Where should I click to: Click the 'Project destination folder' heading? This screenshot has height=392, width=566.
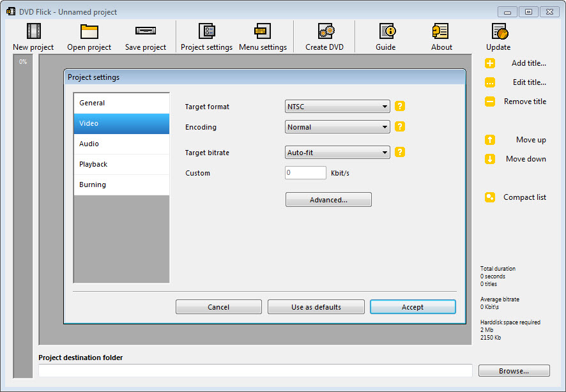[x=80, y=358]
